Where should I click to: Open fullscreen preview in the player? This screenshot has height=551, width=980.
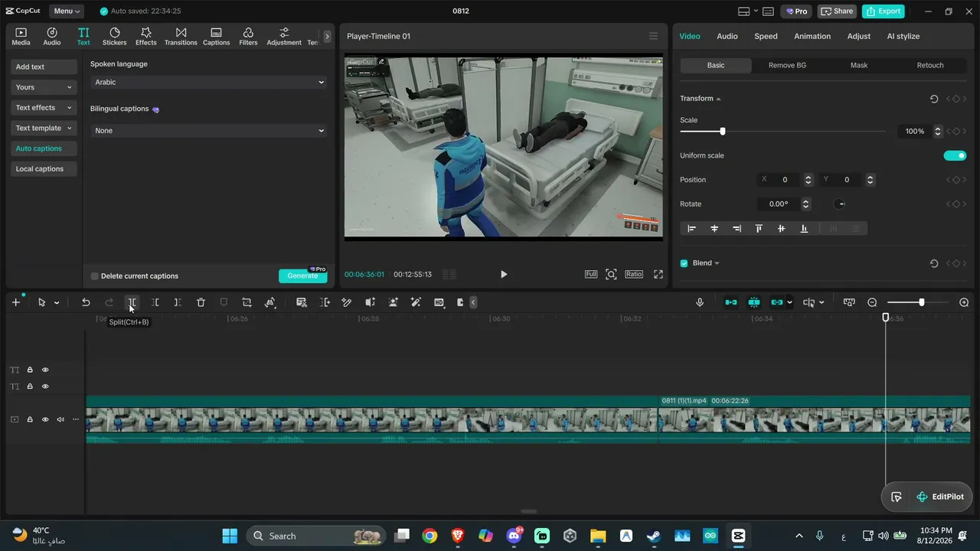click(658, 274)
